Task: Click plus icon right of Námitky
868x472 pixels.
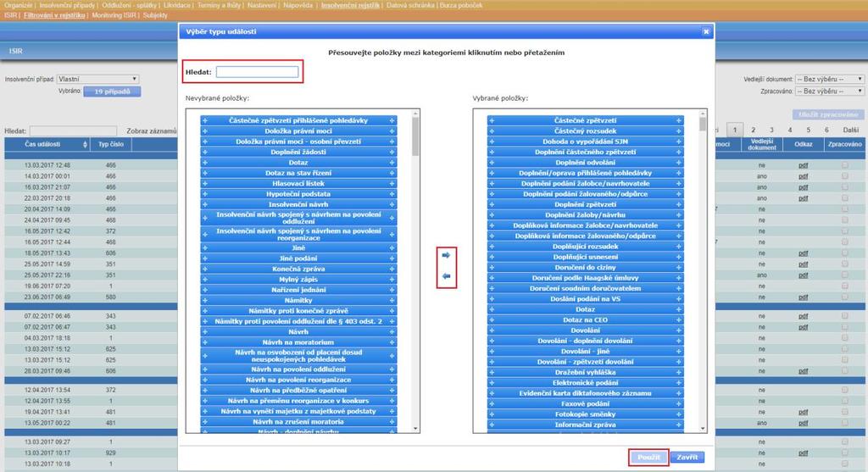Action: click(392, 301)
